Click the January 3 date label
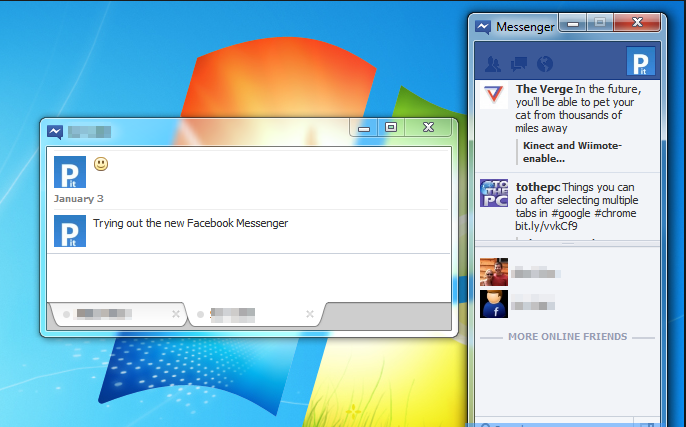The height and width of the screenshot is (427, 686). click(78, 199)
